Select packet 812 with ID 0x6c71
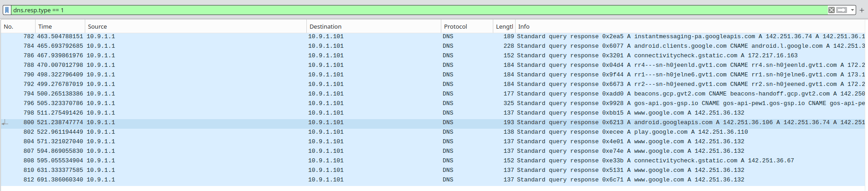This screenshot has width=868, height=191. coord(433,180)
